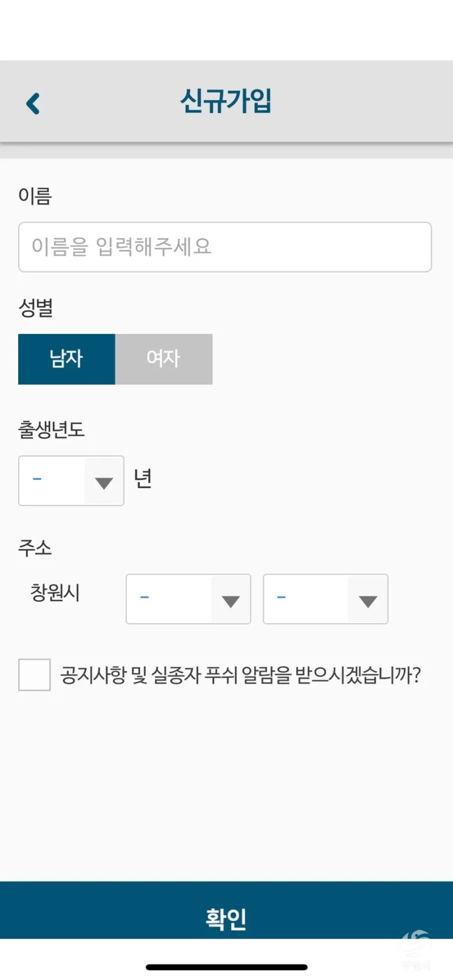The height and width of the screenshot is (980, 453).
Task: Open the rightmost 주소 dropdown
Action: pos(326,599)
